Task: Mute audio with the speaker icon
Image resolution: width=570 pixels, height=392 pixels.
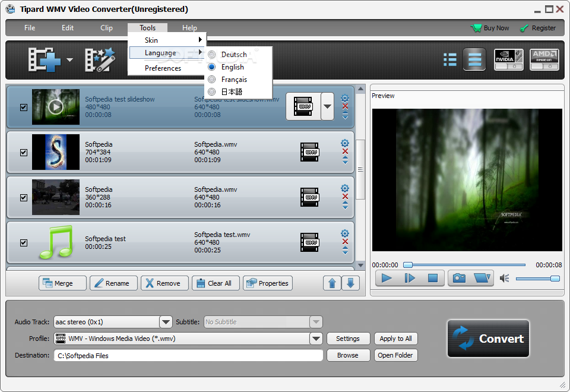Action: (504, 279)
